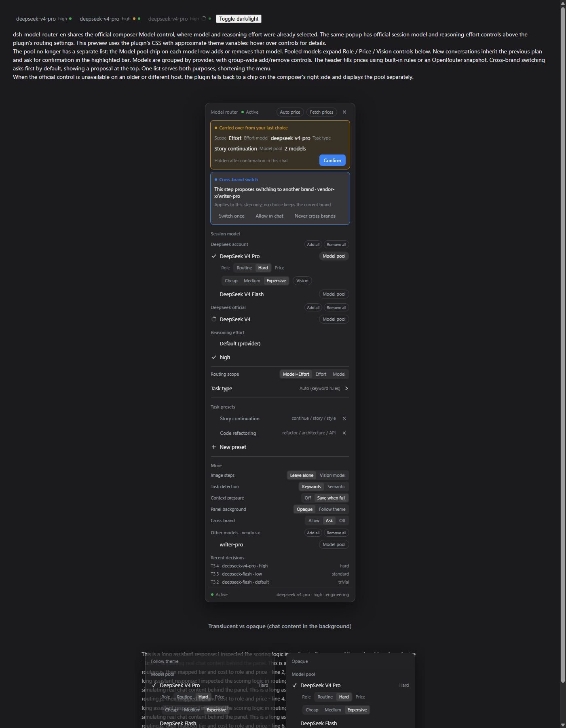566x728 pixels.
Task: Choose Switch once for cross-brand switch
Action: (231, 216)
